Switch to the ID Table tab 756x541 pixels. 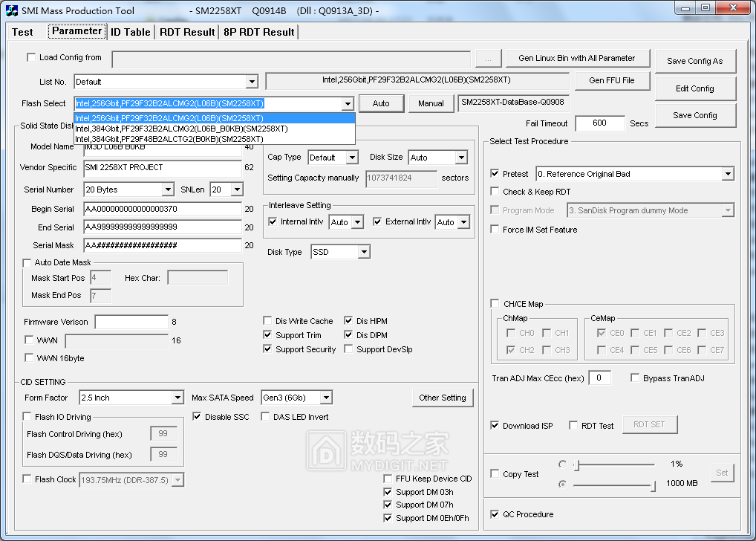tap(130, 32)
